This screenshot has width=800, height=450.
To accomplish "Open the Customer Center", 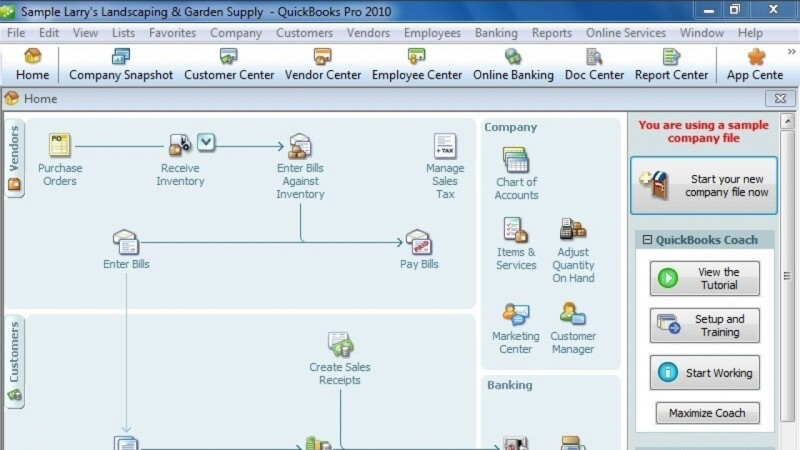I will 229,65.
